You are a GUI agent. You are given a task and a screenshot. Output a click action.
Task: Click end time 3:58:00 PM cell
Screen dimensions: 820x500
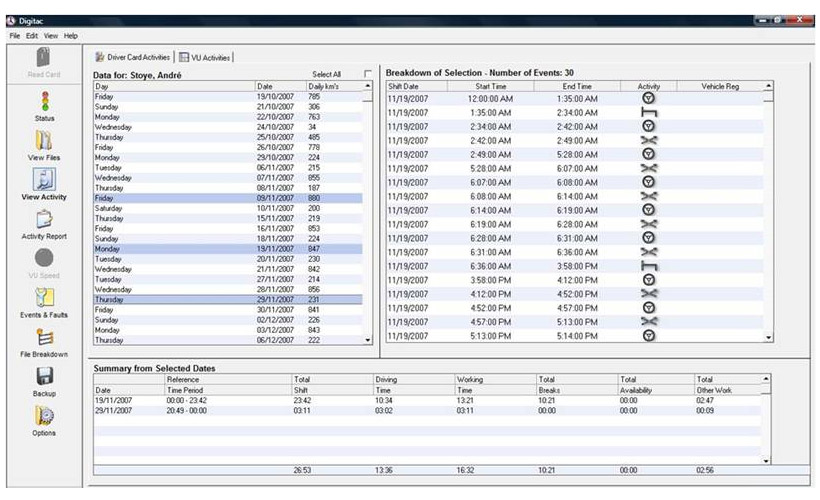[x=577, y=266]
